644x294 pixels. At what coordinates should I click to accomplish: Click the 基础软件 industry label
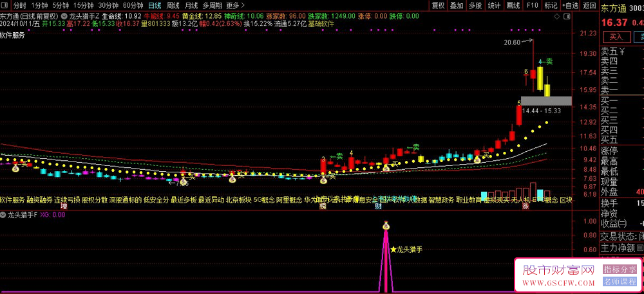(x=321, y=24)
